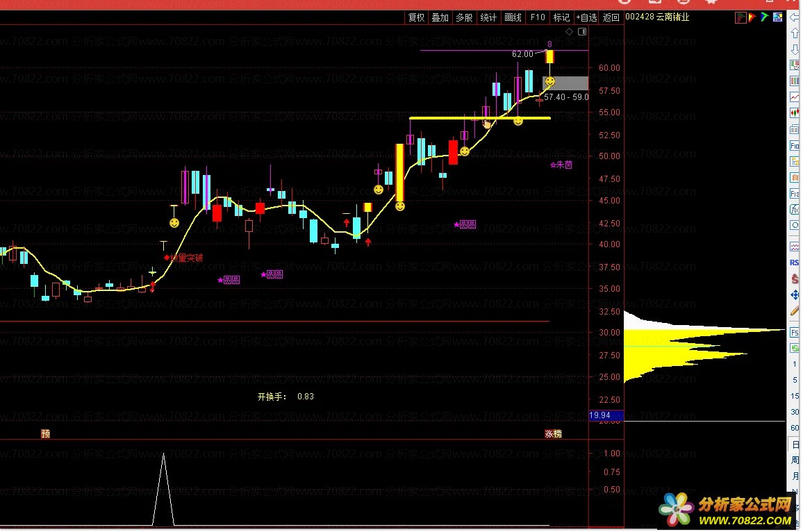
Task: Open the red trend line chart icon
Action: (795, 97)
